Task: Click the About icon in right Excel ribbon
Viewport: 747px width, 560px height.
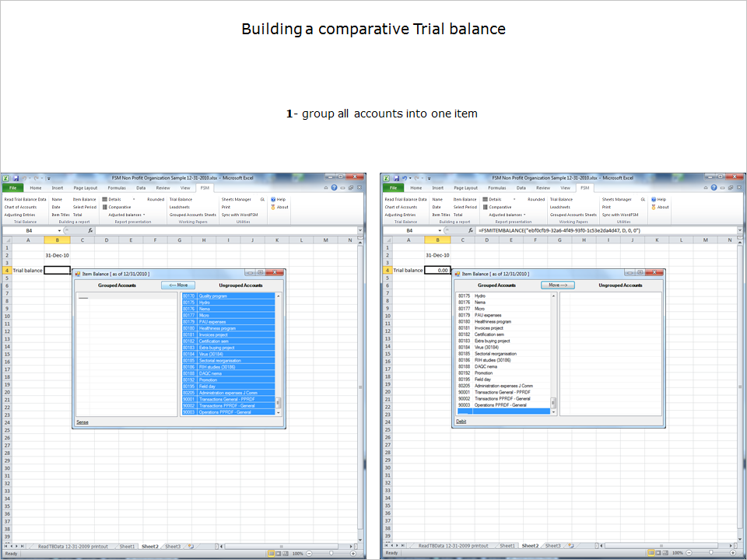Action: pyautogui.click(x=654, y=208)
